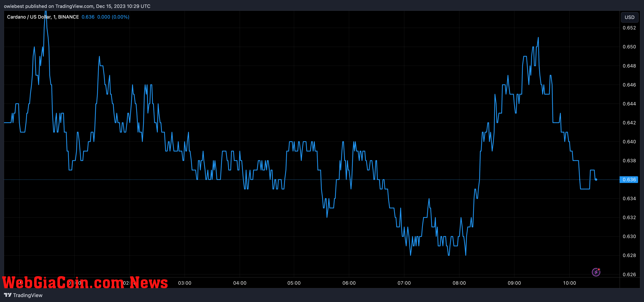Click the TradingView logo icon
This screenshot has width=644, height=302.
(8, 295)
